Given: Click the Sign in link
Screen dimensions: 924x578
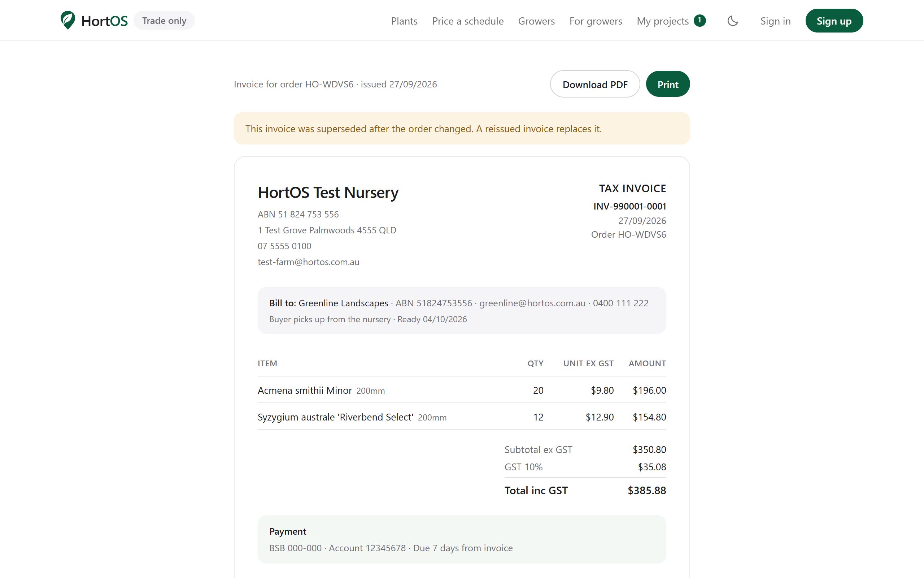Looking at the screenshot, I should (775, 21).
